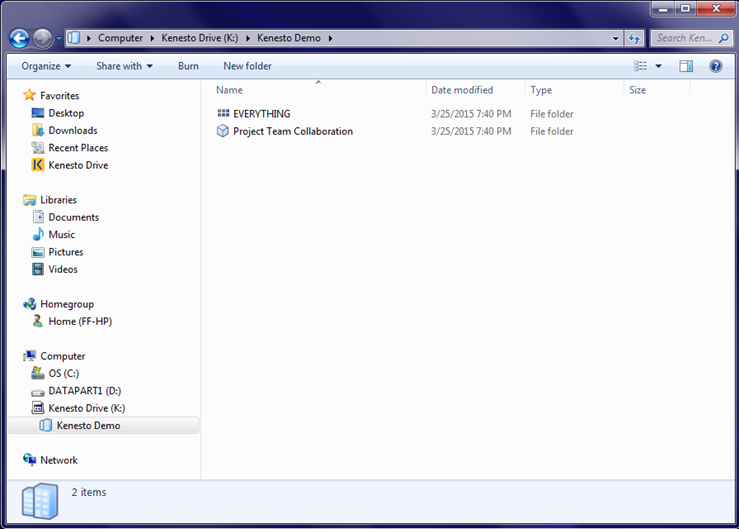Open the Music library
The image size is (739, 529).
[x=61, y=234]
